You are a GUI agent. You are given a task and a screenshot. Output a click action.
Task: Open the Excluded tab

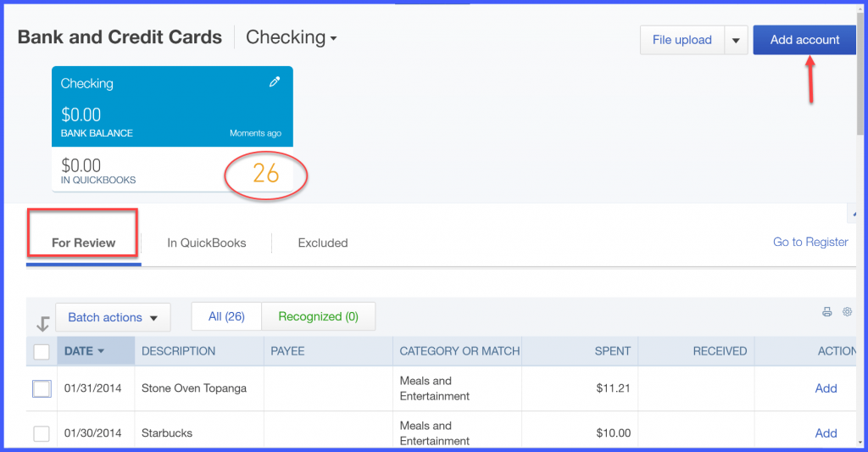(x=323, y=243)
